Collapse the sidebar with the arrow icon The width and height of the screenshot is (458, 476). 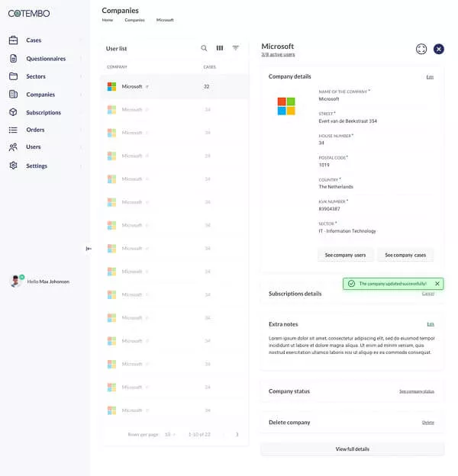point(89,249)
